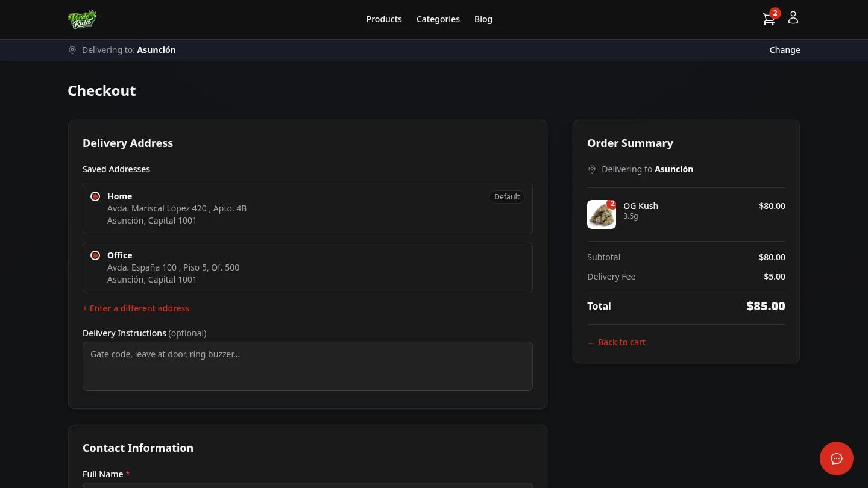Click the location pin in the delivery banner
This screenshot has height=488, width=868.
(x=72, y=50)
